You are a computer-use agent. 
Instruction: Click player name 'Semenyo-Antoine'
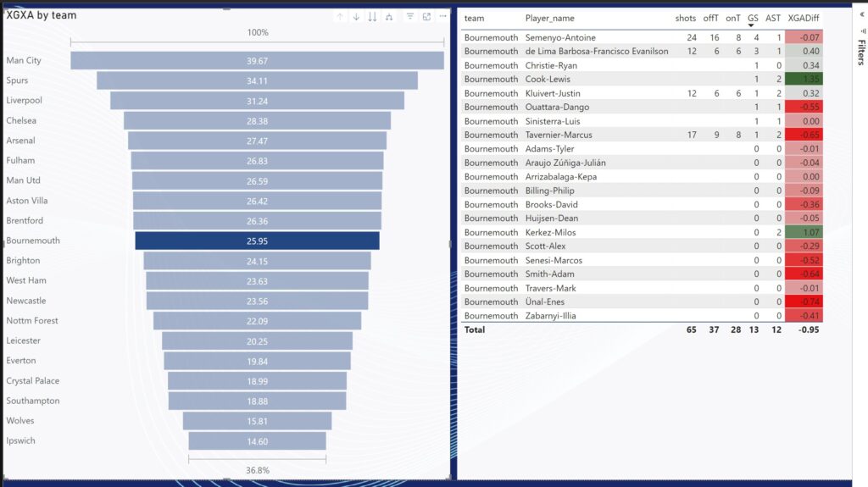point(560,37)
